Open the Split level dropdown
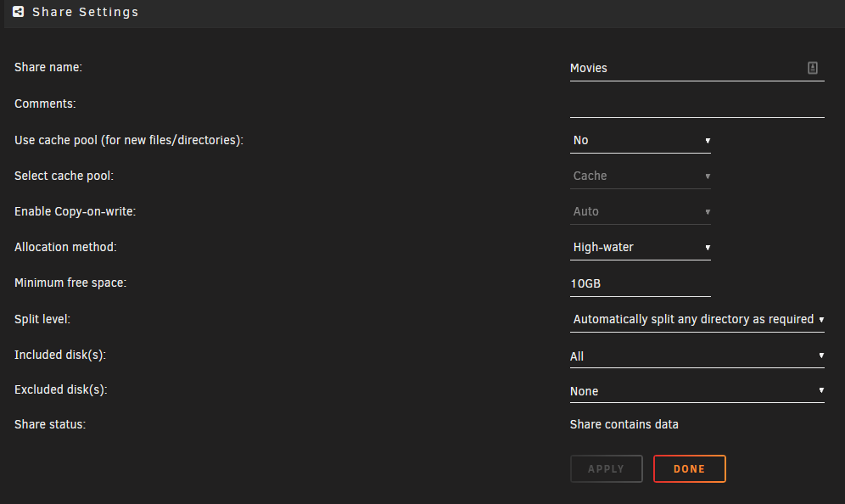 tap(697, 319)
